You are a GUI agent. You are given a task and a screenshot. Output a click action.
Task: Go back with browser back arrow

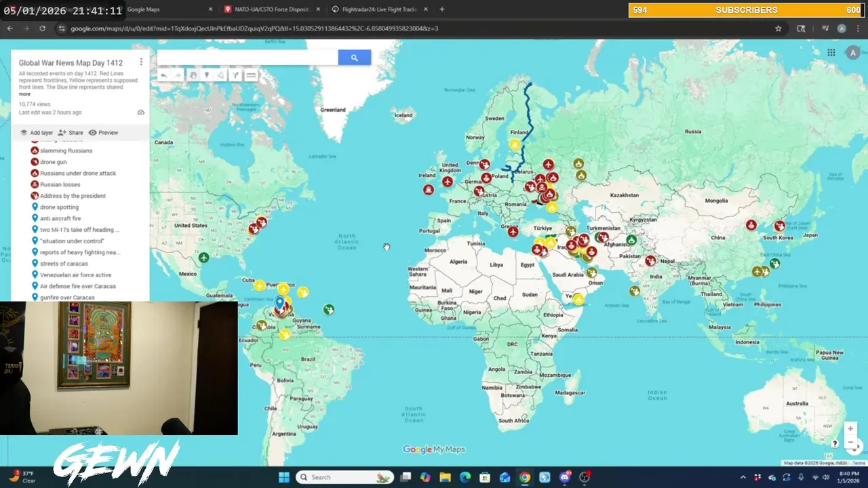click(x=10, y=28)
